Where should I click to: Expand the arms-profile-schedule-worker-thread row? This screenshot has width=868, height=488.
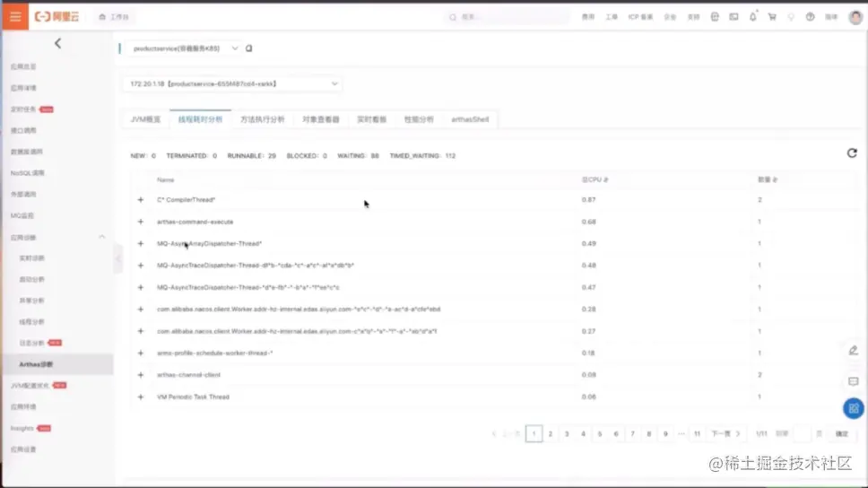click(141, 353)
